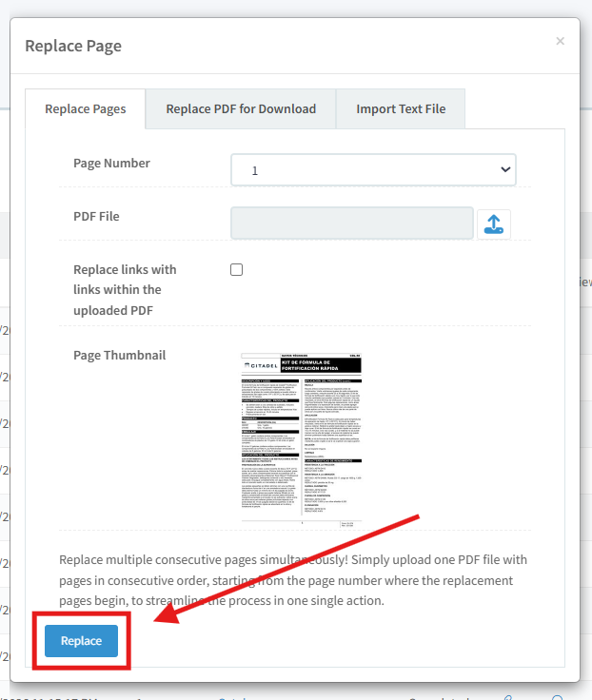
Task: Switch to the Replace Pages tab
Action: [86, 109]
